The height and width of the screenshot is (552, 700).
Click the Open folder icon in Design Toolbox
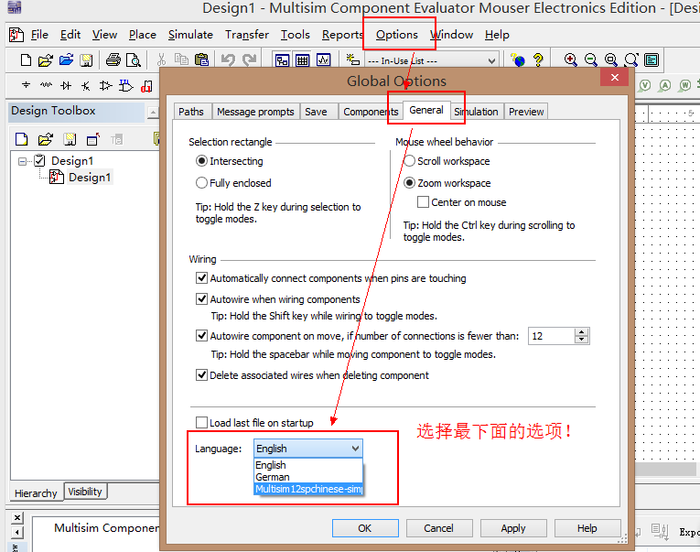click(45, 140)
